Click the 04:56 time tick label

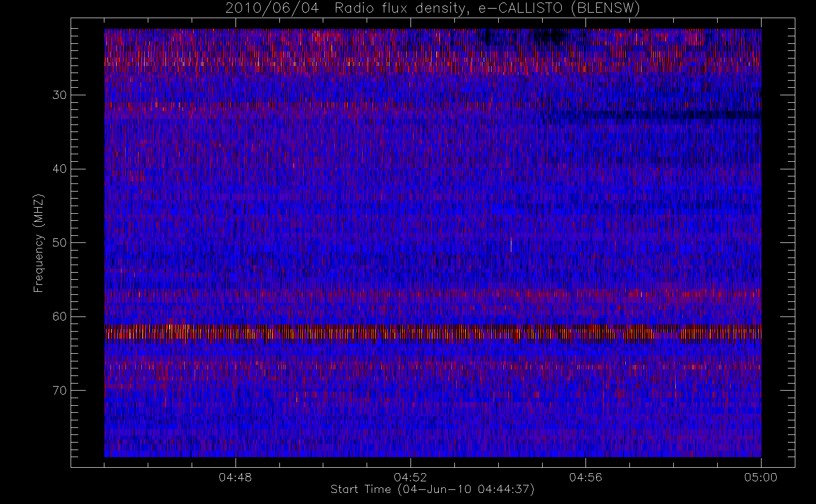coord(586,477)
